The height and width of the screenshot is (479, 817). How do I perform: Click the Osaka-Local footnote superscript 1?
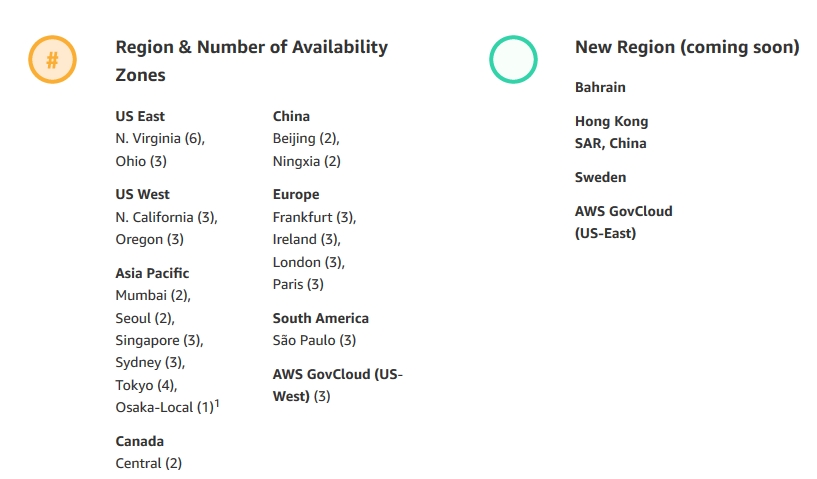point(217,403)
